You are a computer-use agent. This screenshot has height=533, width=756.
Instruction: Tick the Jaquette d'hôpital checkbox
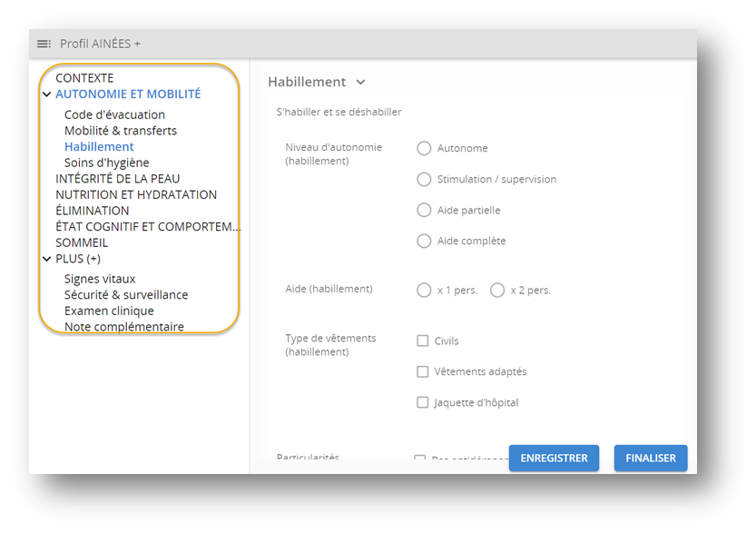(422, 402)
